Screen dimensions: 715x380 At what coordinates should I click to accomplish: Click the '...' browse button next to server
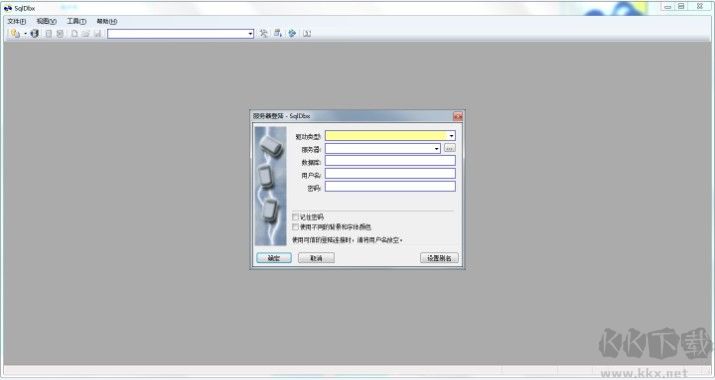(x=450, y=148)
